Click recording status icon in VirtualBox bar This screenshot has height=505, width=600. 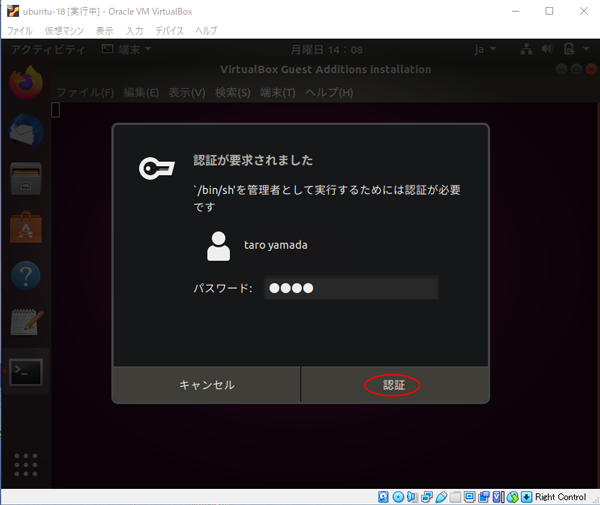point(484,497)
